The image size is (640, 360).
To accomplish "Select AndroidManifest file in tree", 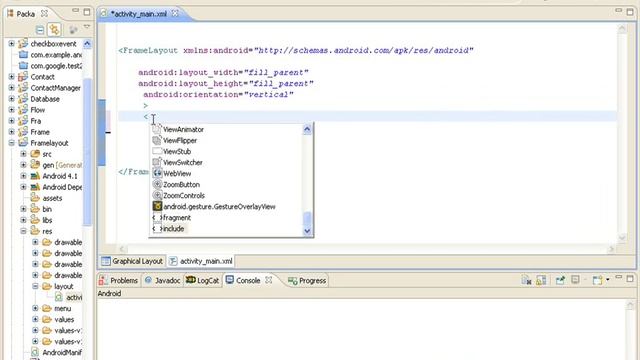I will point(62,353).
